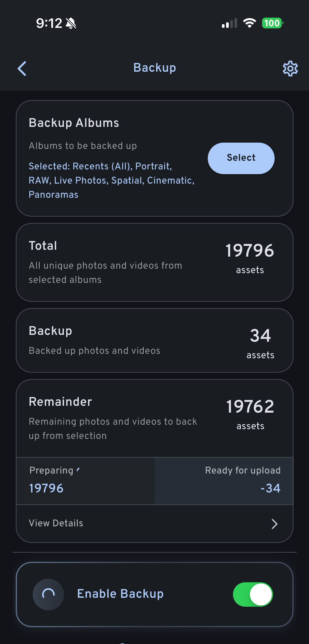Viewport: 309px width, 644px height.
Task: Turn off the Enable Backup switch
Action: (253, 594)
